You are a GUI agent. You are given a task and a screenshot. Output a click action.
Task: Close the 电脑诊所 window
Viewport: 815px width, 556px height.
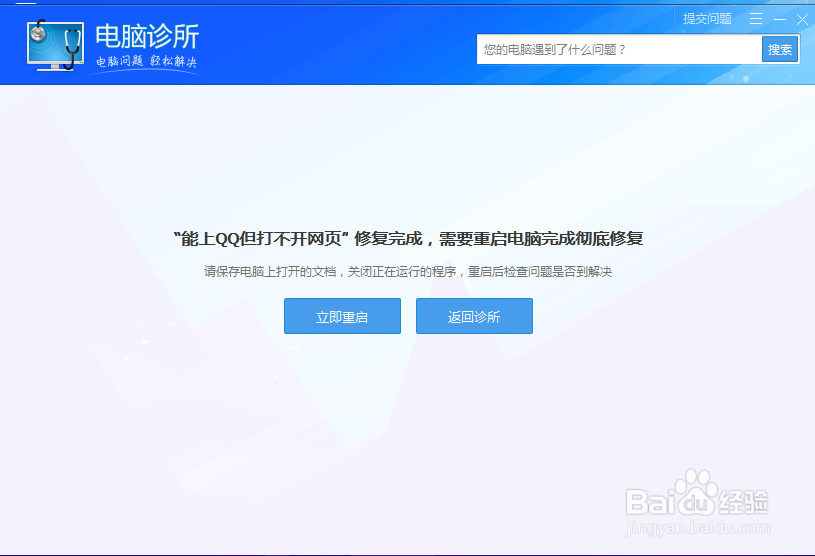pyautogui.click(x=803, y=20)
